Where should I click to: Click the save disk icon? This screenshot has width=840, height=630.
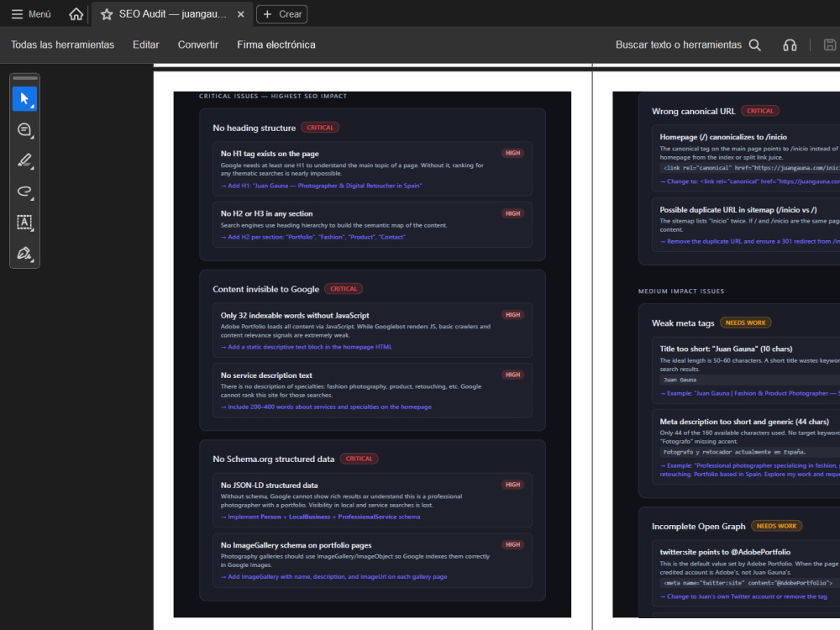click(x=830, y=45)
